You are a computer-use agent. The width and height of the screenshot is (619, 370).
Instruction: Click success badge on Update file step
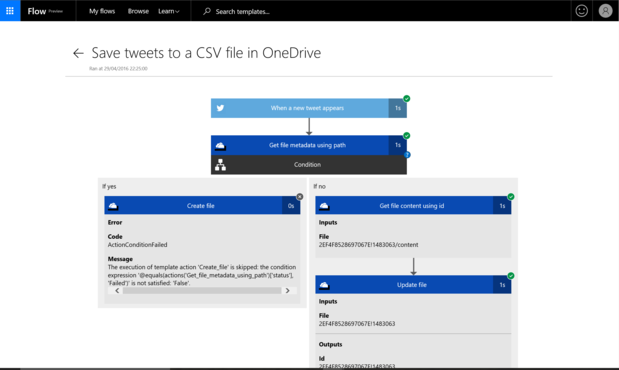pyautogui.click(x=511, y=276)
